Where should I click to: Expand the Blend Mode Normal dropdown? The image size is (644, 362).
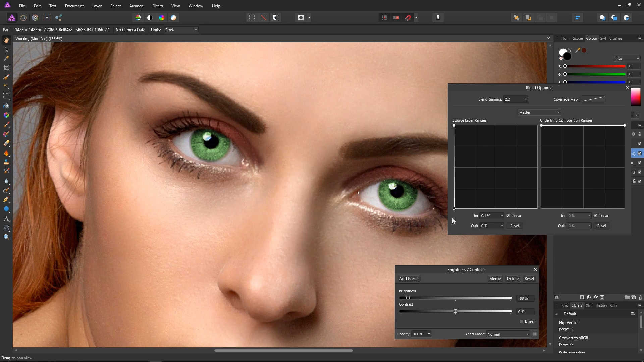[508, 334]
